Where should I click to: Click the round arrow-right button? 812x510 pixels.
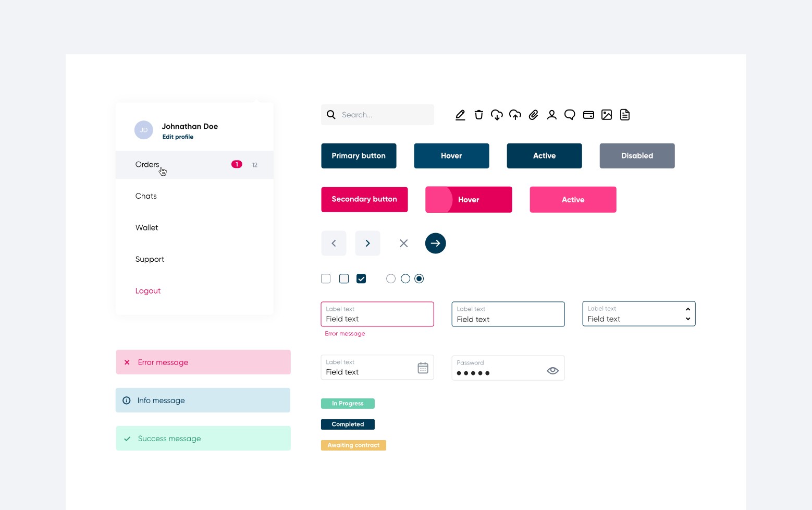(x=435, y=243)
